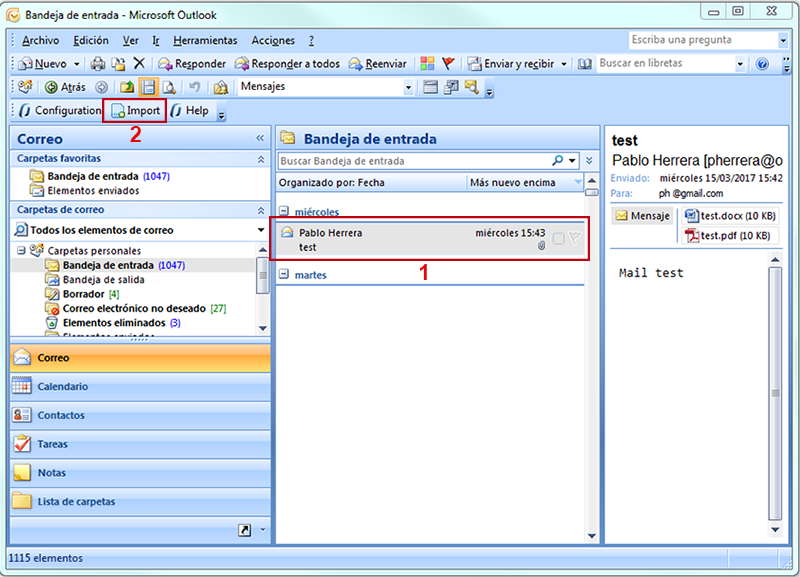Collapse the Carpetas de correo section
This screenshot has height=577, width=800.
click(x=261, y=210)
